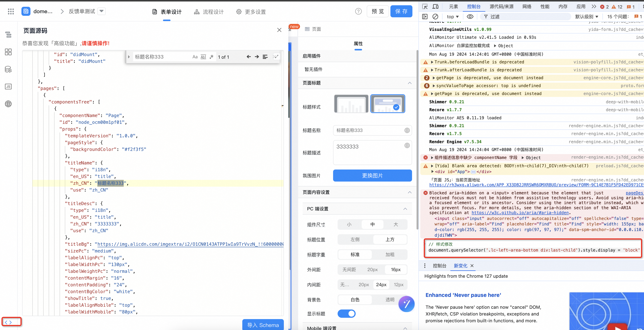Open the 网络 tab in DevTools
Image resolution: width=644 pixels, height=330 pixels.
click(527, 7)
